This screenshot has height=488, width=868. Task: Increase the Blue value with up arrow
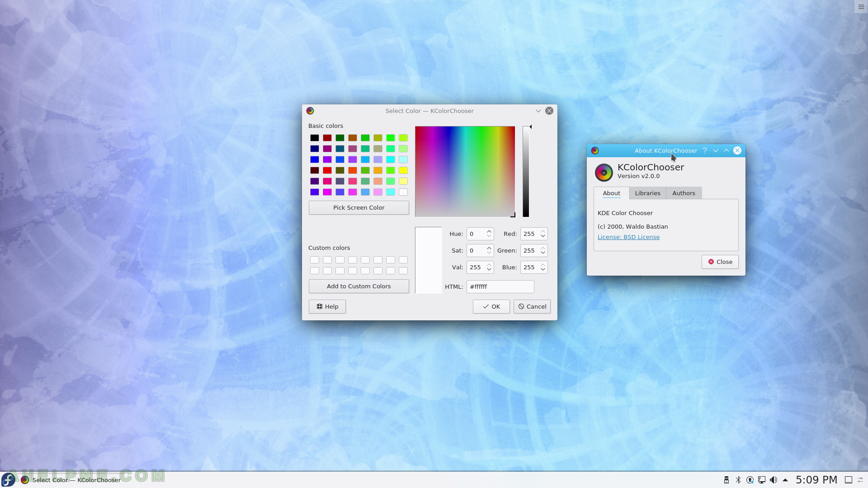click(543, 264)
